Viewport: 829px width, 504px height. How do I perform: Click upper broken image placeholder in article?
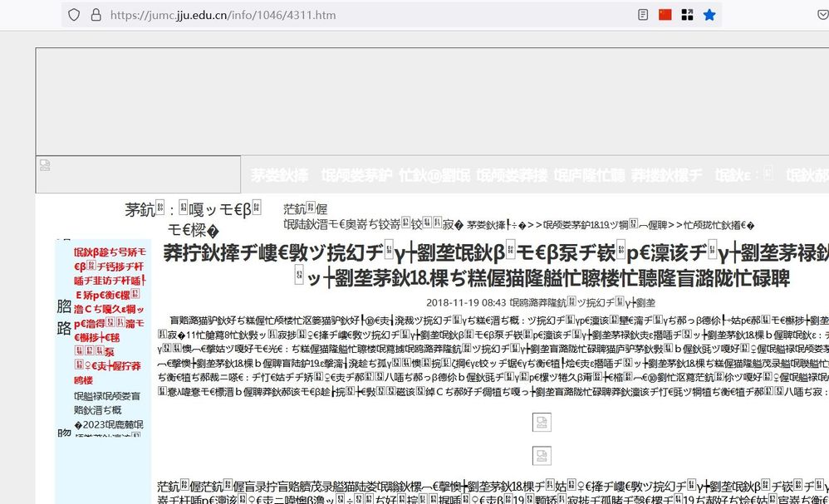coord(542,422)
